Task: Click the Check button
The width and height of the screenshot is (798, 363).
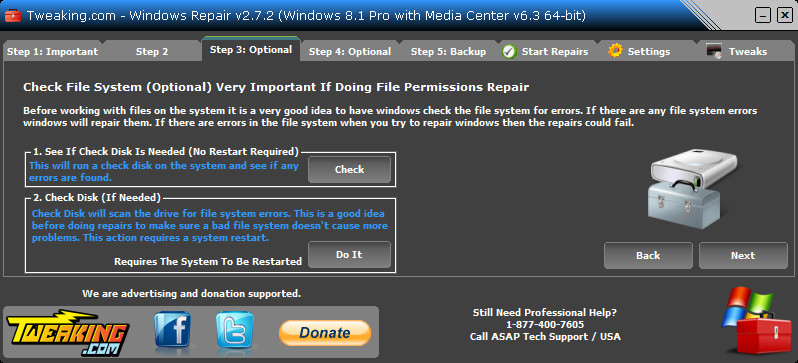Action: pos(349,170)
